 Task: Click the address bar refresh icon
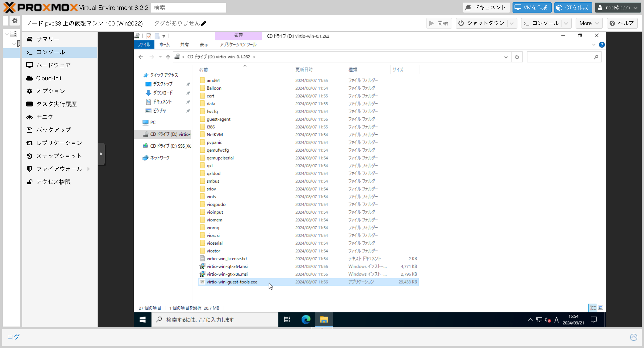[x=517, y=57]
